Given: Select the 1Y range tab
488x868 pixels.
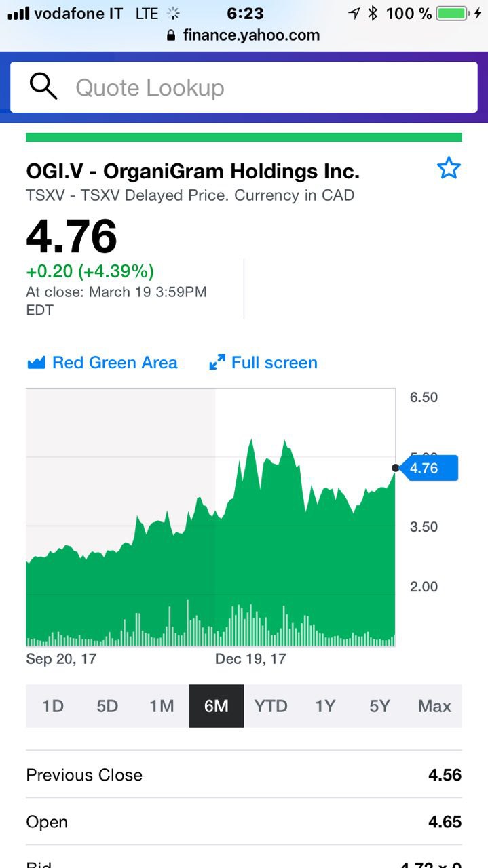Looking at the screenshot, I should click(325, 706).
